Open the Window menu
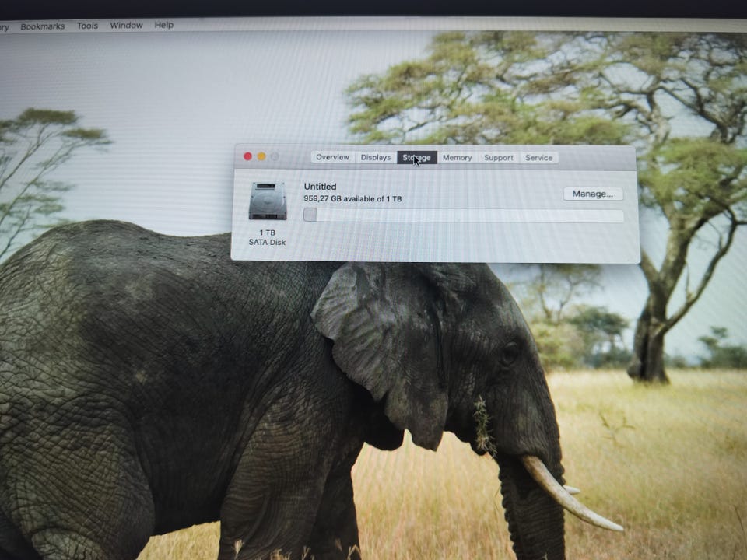 click(x=126, y=25)
